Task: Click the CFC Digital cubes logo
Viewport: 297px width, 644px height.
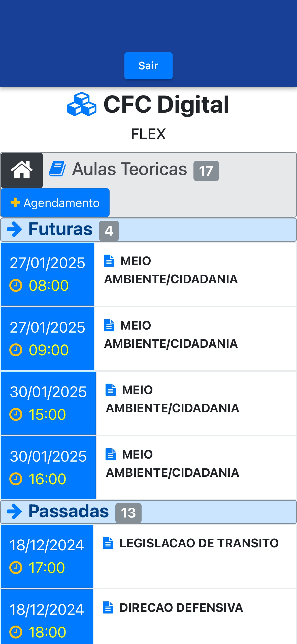Action: click(82, 104)
